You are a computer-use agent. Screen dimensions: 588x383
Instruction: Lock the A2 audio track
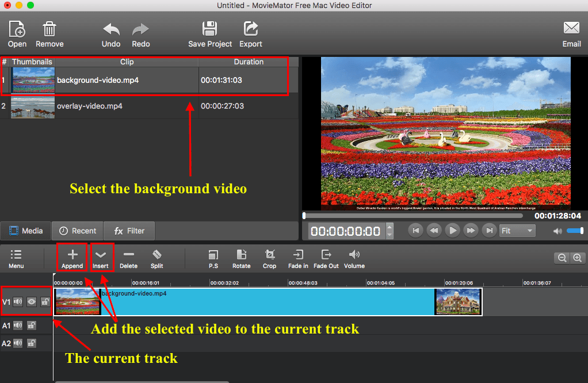click(32, 343)
